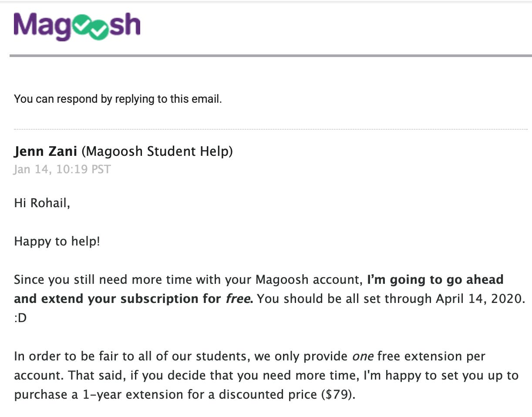Click the italic word "one"
The width and height of the screenshot is (532, 417).
pos(363,356)
